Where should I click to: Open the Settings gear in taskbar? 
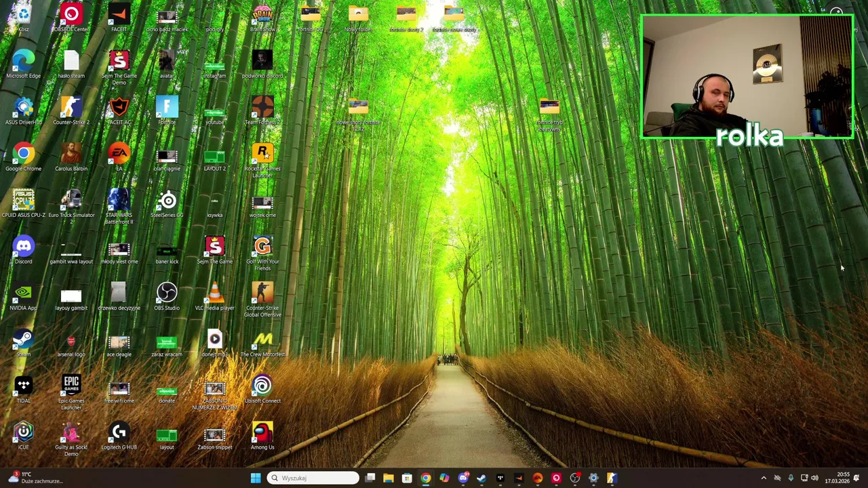593,478
